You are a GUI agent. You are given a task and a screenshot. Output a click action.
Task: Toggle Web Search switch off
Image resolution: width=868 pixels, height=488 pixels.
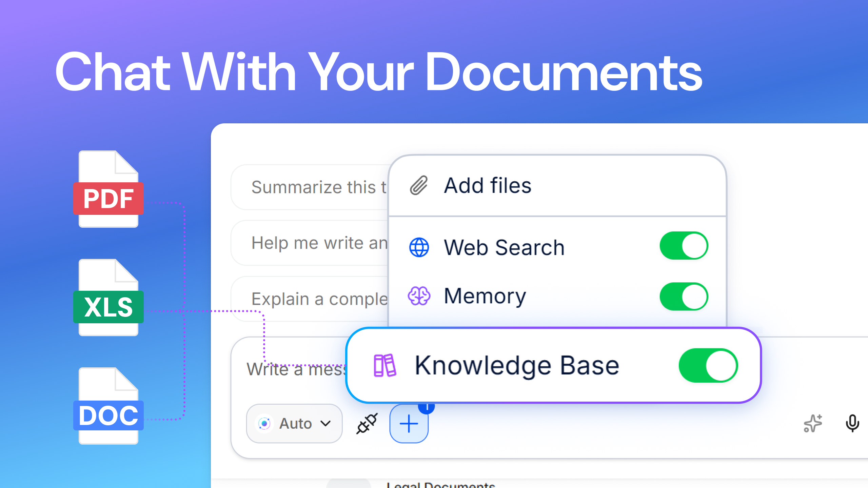684,246
